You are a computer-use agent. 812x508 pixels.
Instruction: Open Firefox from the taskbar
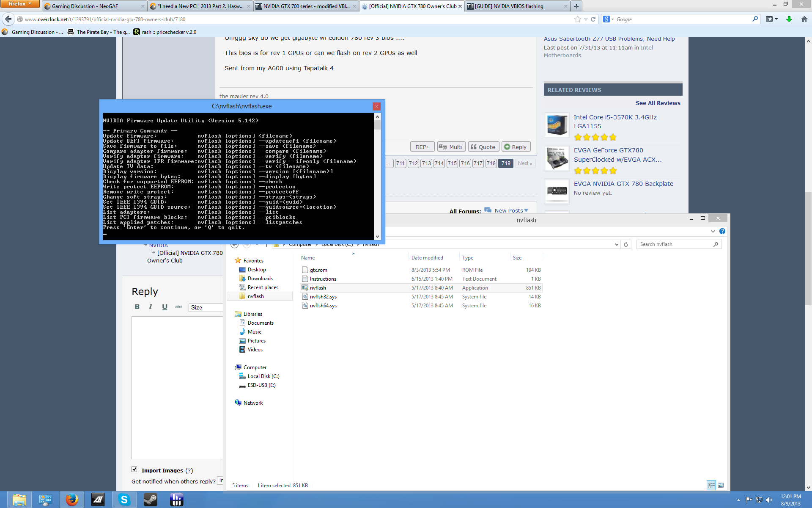72,500
